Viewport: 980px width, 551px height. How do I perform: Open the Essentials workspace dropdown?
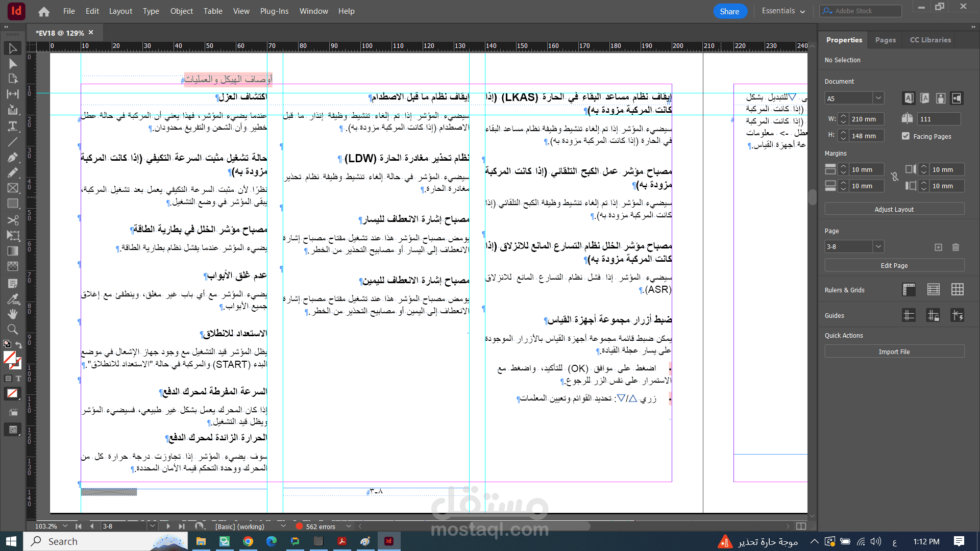point(783,11)
